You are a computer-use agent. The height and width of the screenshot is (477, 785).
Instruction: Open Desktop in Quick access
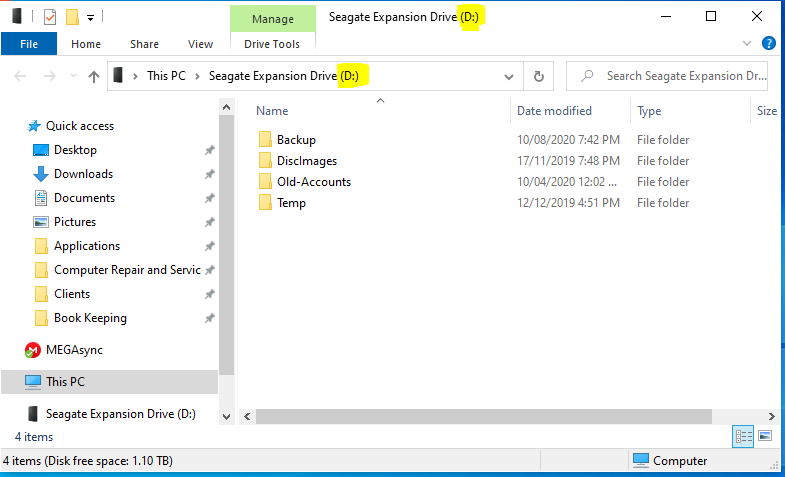75,150
